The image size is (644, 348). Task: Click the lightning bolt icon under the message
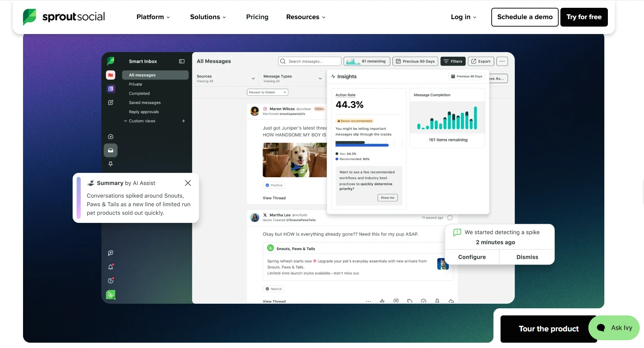pos(382,301)
